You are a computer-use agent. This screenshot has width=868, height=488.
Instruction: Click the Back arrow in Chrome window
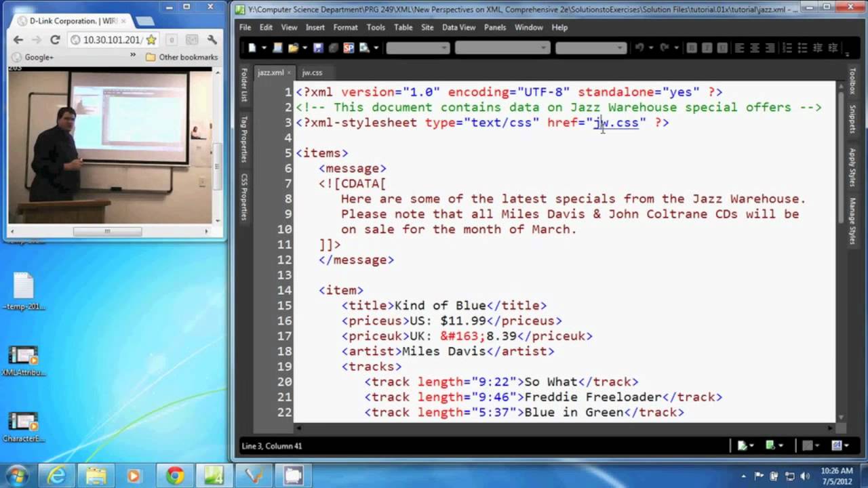[18, 40]
